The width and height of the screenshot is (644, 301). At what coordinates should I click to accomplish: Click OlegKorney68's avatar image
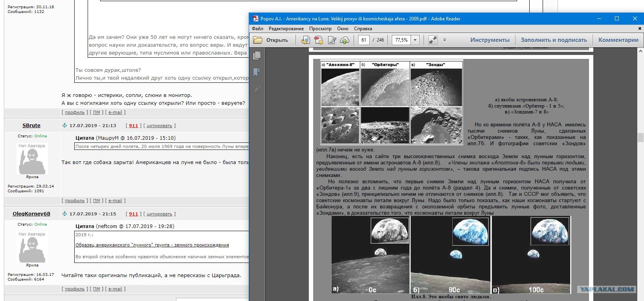[32, 246]
